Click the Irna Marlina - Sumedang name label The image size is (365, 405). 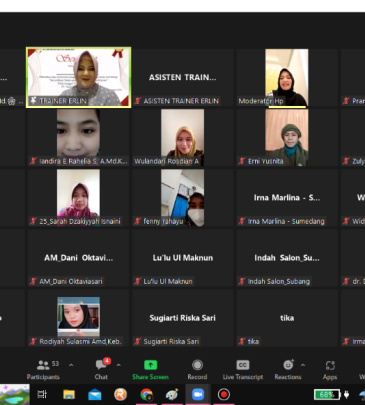tap(286, 221)
